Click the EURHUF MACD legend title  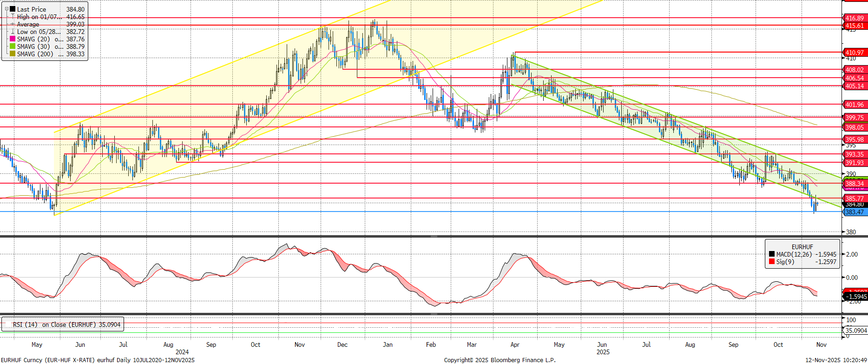point(802,247)
